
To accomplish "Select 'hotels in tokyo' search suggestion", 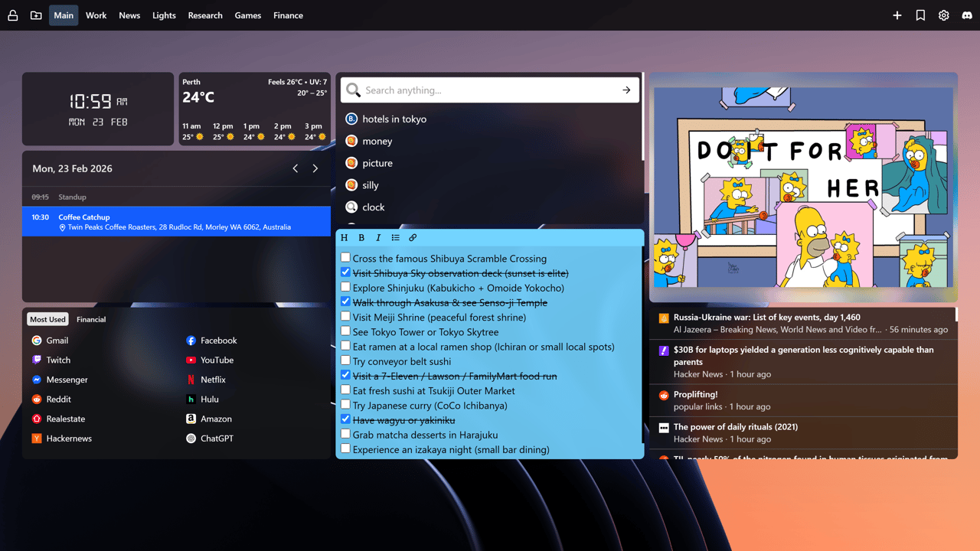I will 394,119.
